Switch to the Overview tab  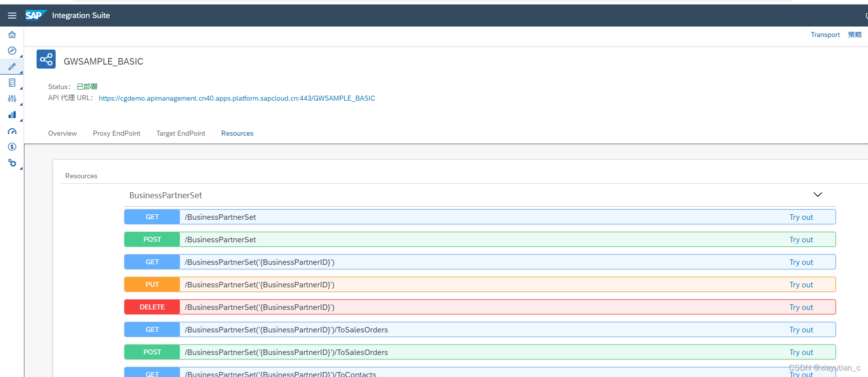[x=62, y=133]
